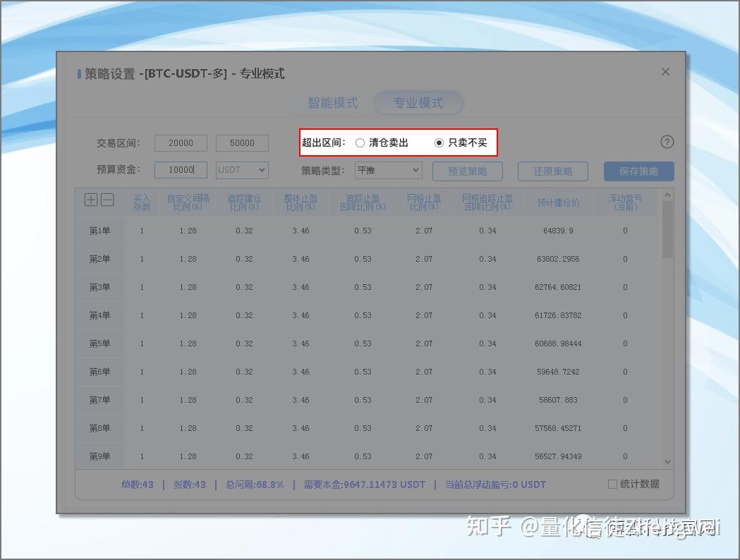Click the 单数:43 summary text
The width and height of the screenshot is (740, 560).
tap(138, 485)
